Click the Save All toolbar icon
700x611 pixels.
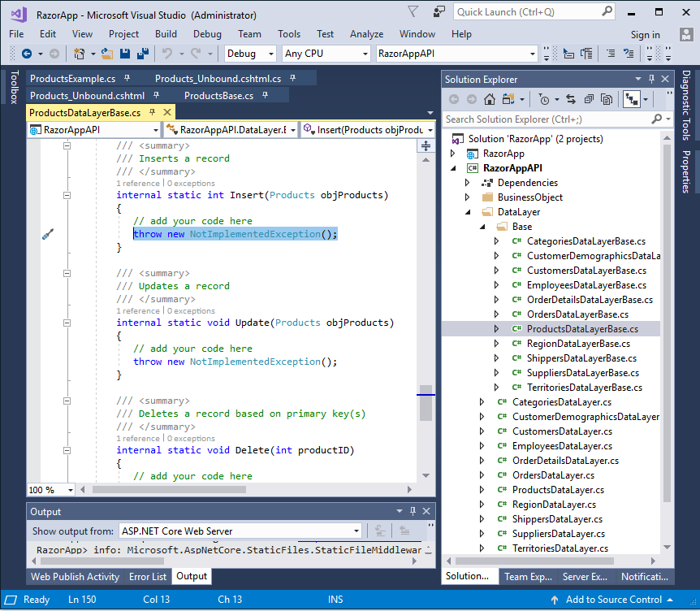pyautogui.click(x=143, y=54)
